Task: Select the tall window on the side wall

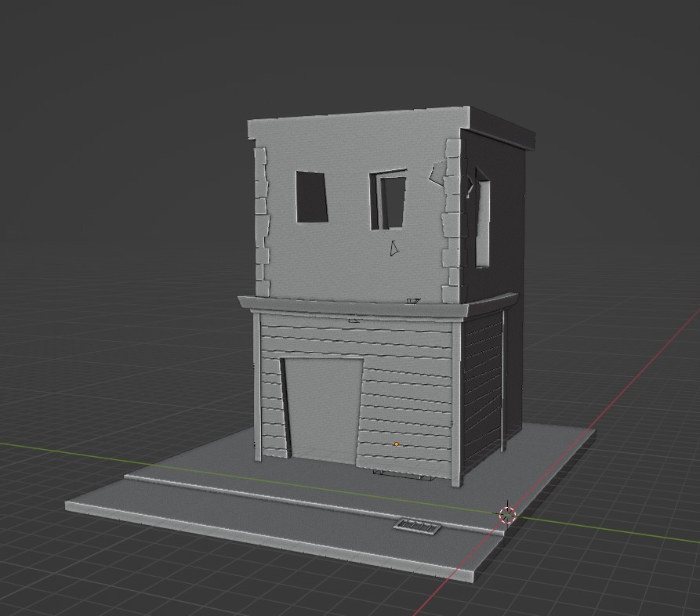Action: coord(482,223)
